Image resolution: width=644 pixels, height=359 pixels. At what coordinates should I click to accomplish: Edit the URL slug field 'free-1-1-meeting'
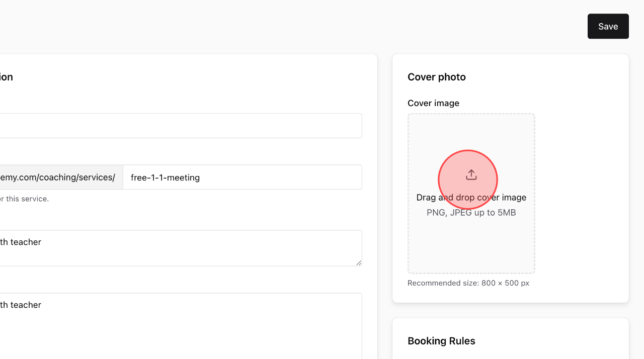pos(243,177)
